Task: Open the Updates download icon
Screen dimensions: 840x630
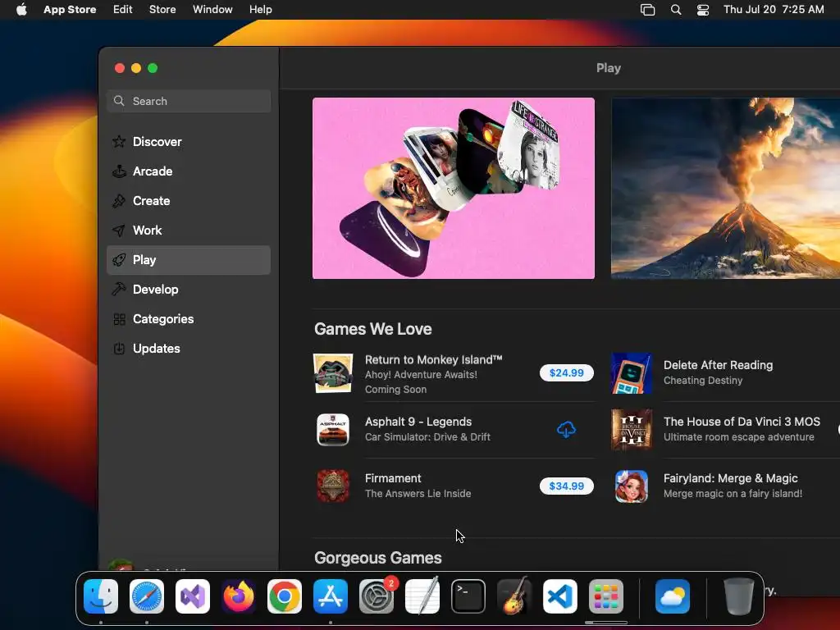Action: point(119,349)
